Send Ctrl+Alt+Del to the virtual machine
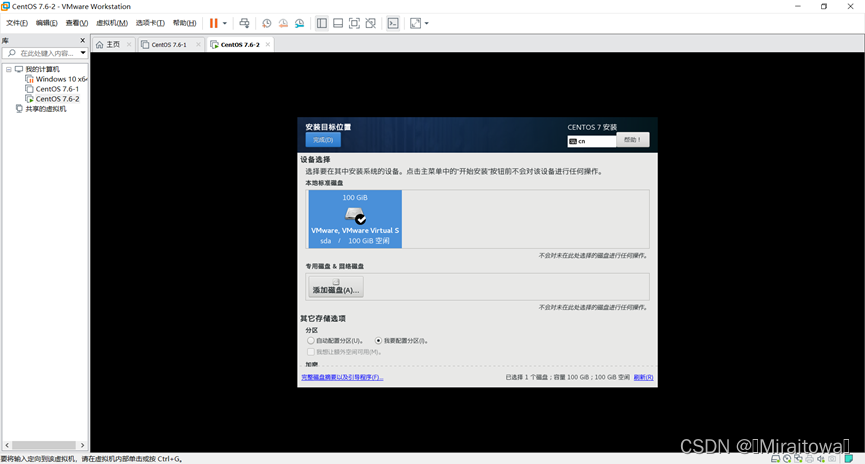The image size is (865, 464). 244,23
